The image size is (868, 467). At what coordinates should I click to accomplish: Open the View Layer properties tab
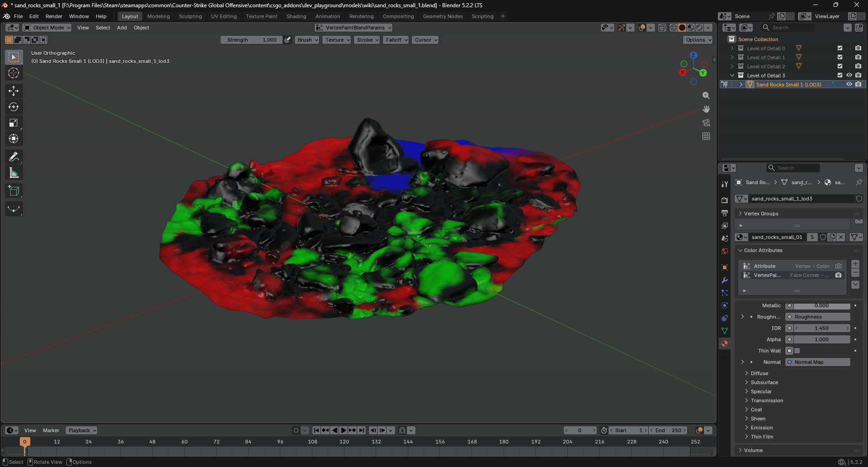tap(725, 225)
